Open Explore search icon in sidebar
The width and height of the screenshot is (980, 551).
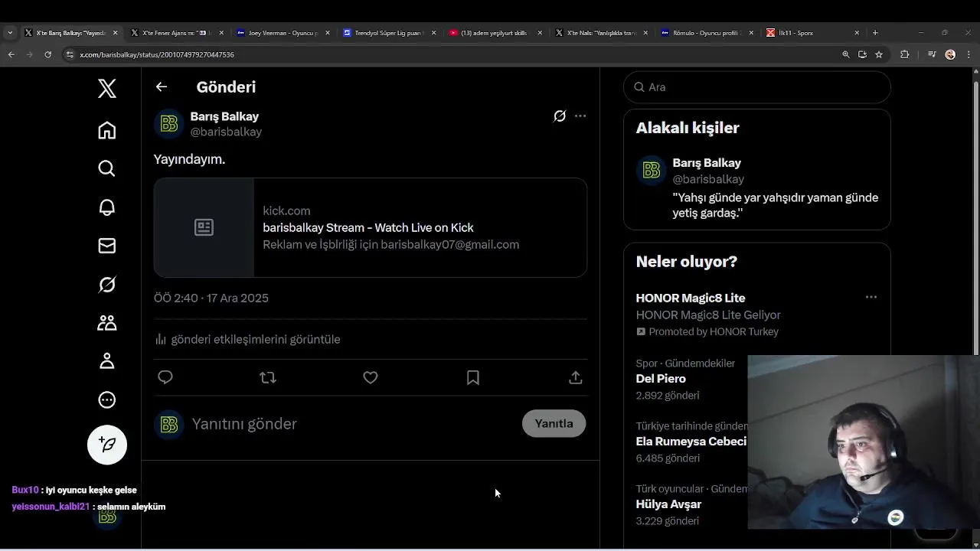[x=107, y=168]
